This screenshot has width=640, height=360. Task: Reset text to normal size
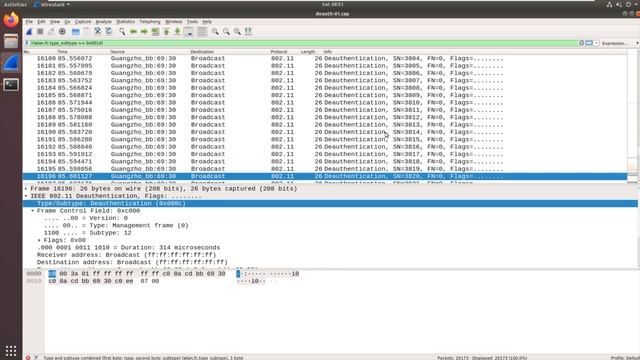click(x=237, y=31)
